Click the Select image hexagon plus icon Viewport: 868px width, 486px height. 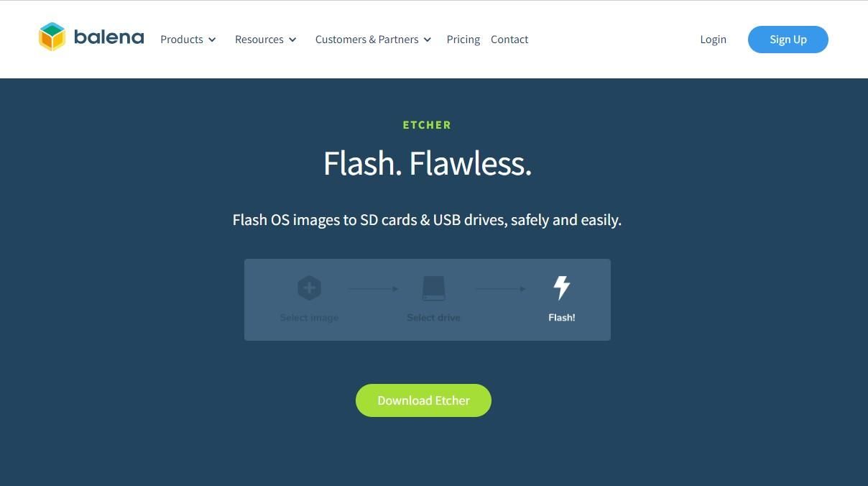click(x=309, y=288)
